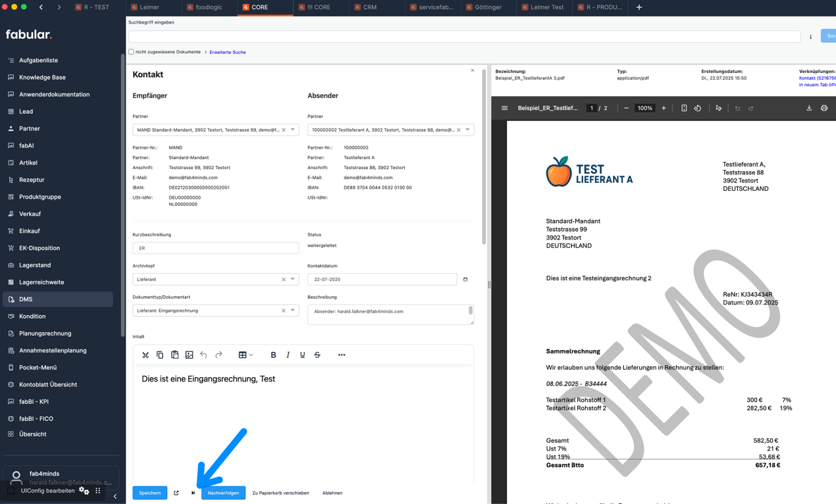Apply strikethrough formatting in the editor
The height and width of the screenshot is (504, 836).
click(317, 355)
